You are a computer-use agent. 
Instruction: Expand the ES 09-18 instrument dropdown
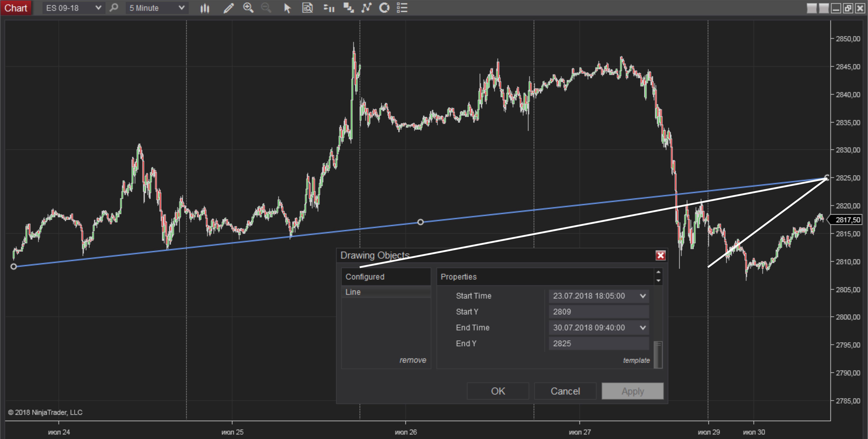[x=98, y=8]
